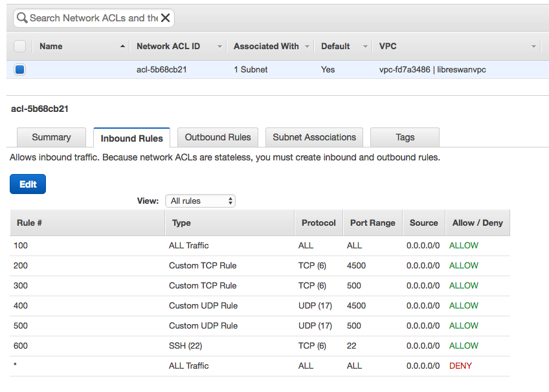Uncheck the acl-5b68cb21 row checkbox
The image size is (549, 392).
[x=19, y=69]
